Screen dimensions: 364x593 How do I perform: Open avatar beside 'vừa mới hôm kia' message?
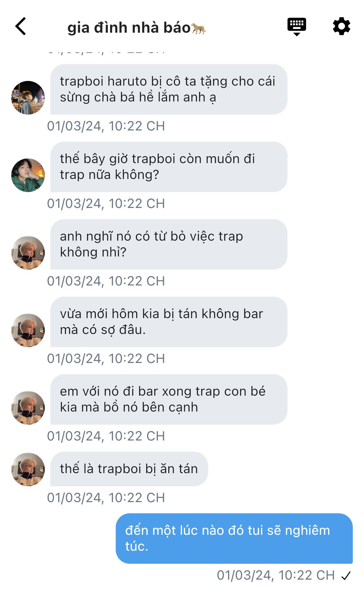(x=28, y=330)
